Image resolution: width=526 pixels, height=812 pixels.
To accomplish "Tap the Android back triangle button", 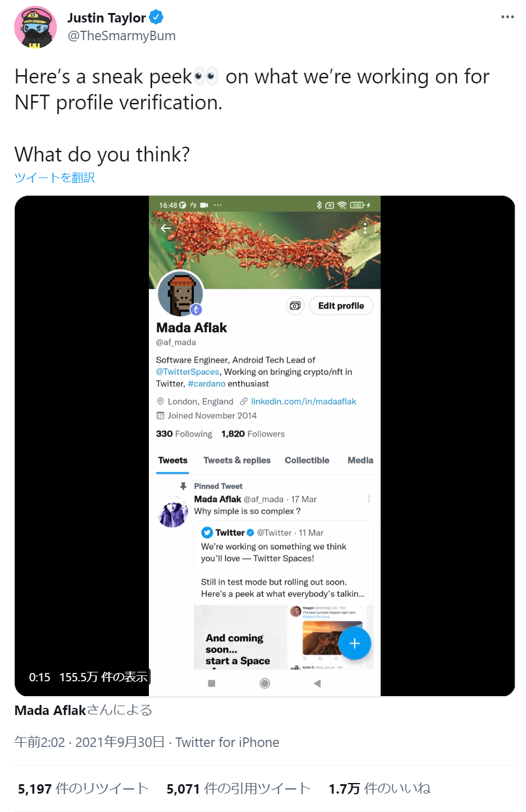I will pos(317,684).
